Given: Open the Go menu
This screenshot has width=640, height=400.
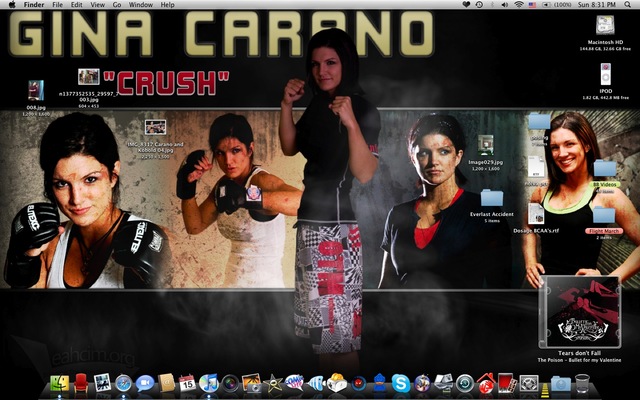Looking at the screenshot, I should [x=117, y=5].
